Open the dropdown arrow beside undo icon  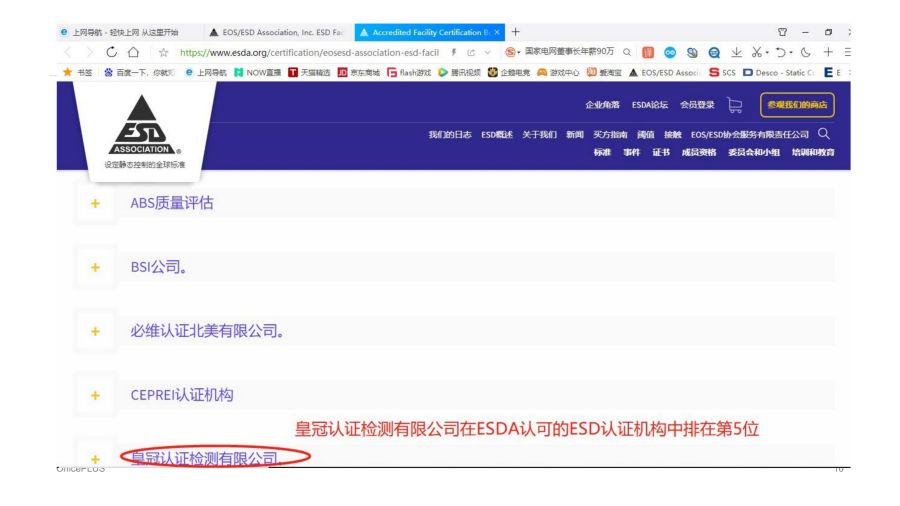click(x=791, y=53)
